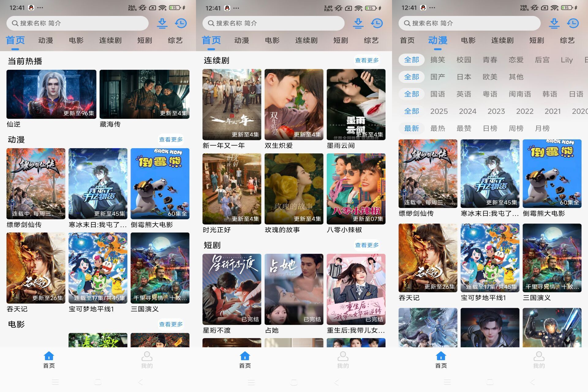Viewport: 588px width, 392px height.
Task: Open the 仙逆 series thumbnail
Action: (x=51, y=94)
